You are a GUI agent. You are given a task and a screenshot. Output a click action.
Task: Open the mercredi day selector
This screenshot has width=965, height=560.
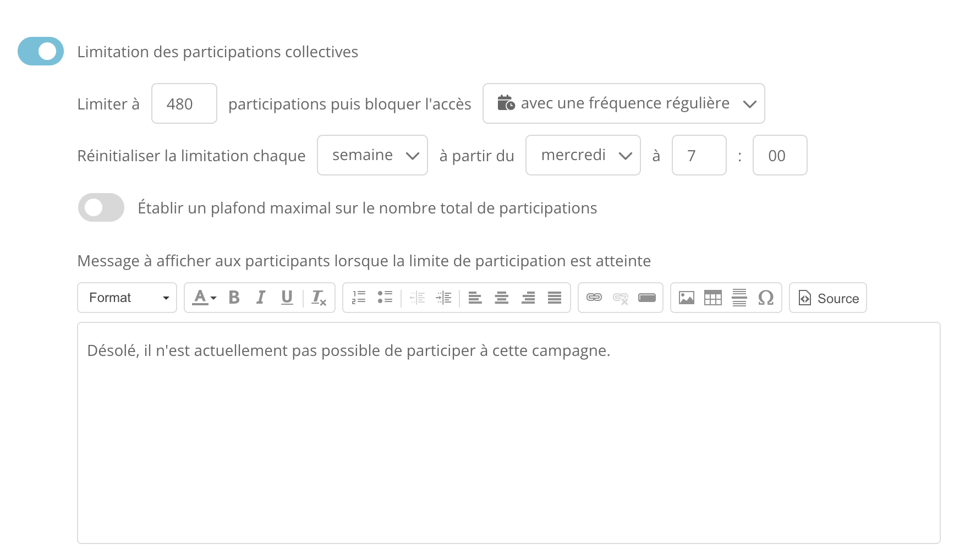[x=583, y=155]
